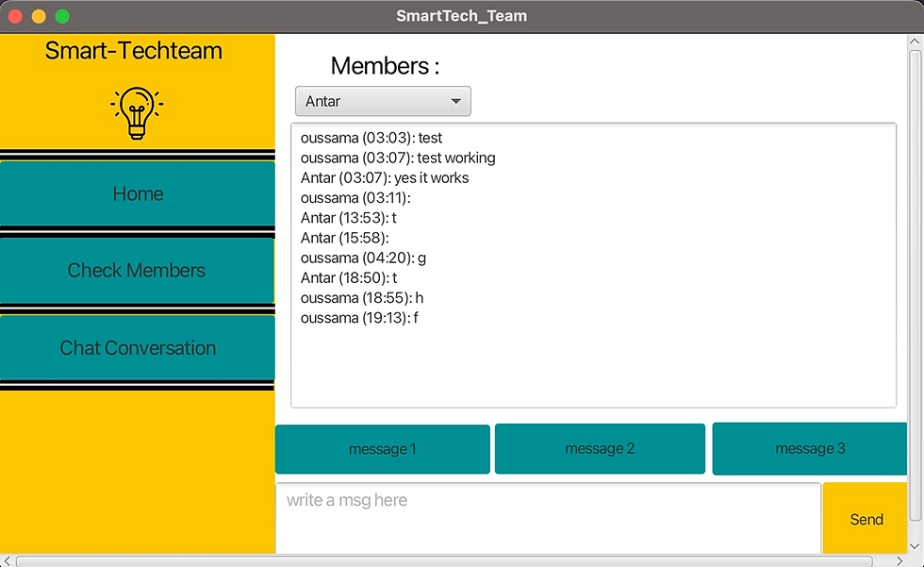924x567 pixels.
Task: Open the Home page button
Action: [x=138, y=193]
